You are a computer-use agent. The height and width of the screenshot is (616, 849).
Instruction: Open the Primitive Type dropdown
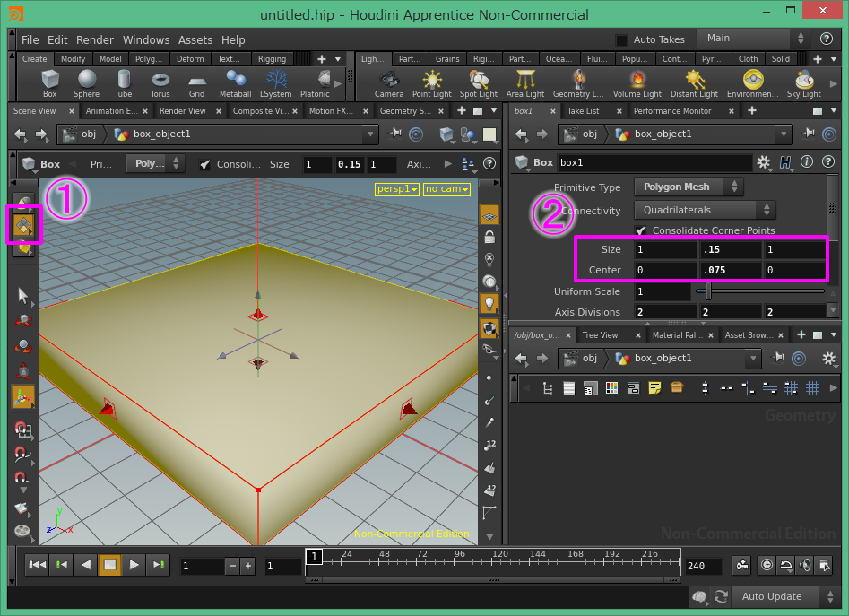click(689, 187)
